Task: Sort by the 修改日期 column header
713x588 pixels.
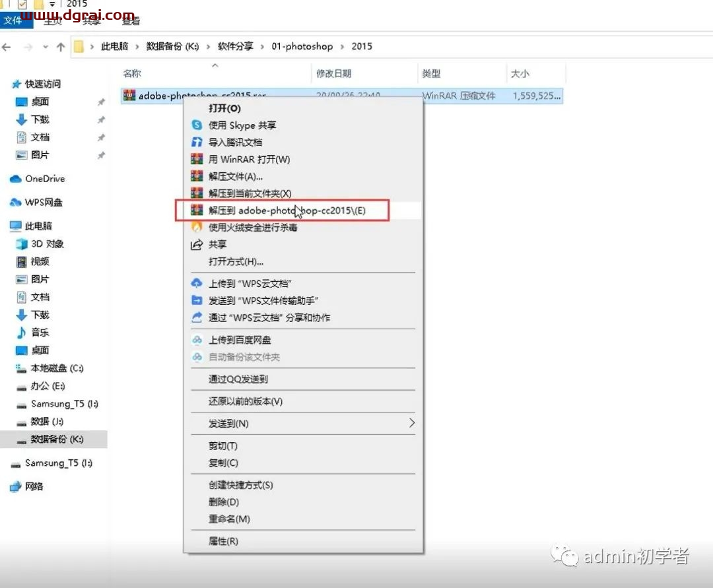Action: [x=334, y=73]
